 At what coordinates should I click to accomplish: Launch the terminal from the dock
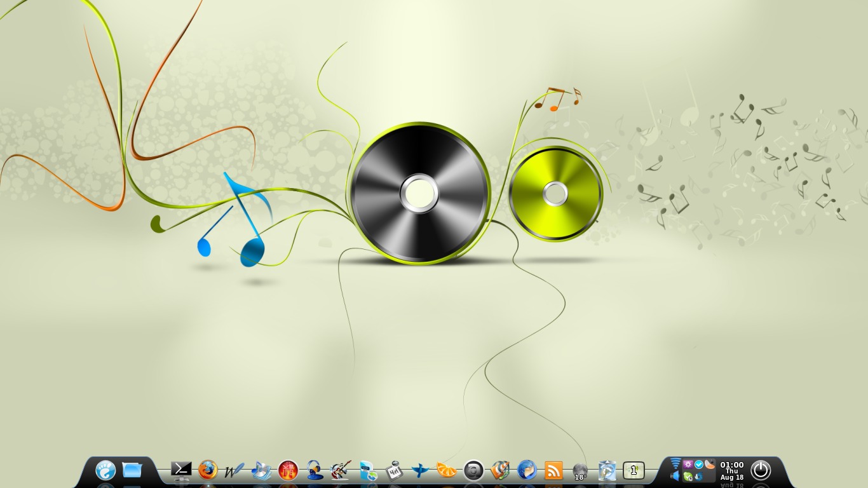pos(181,470)
